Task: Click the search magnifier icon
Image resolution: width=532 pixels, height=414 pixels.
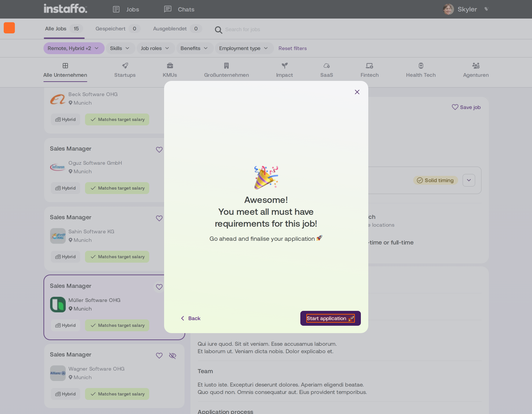Action: (x=219, y=30)
